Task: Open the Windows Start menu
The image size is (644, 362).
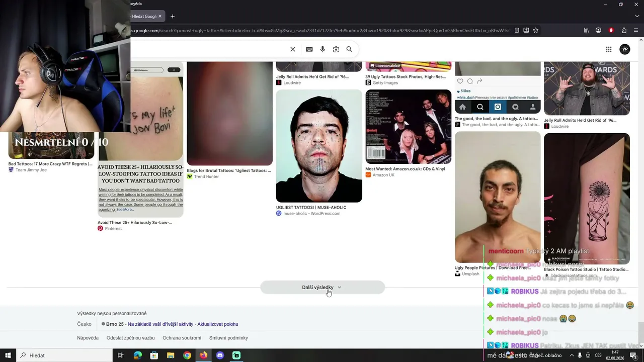Action: [x=8, y=355]
